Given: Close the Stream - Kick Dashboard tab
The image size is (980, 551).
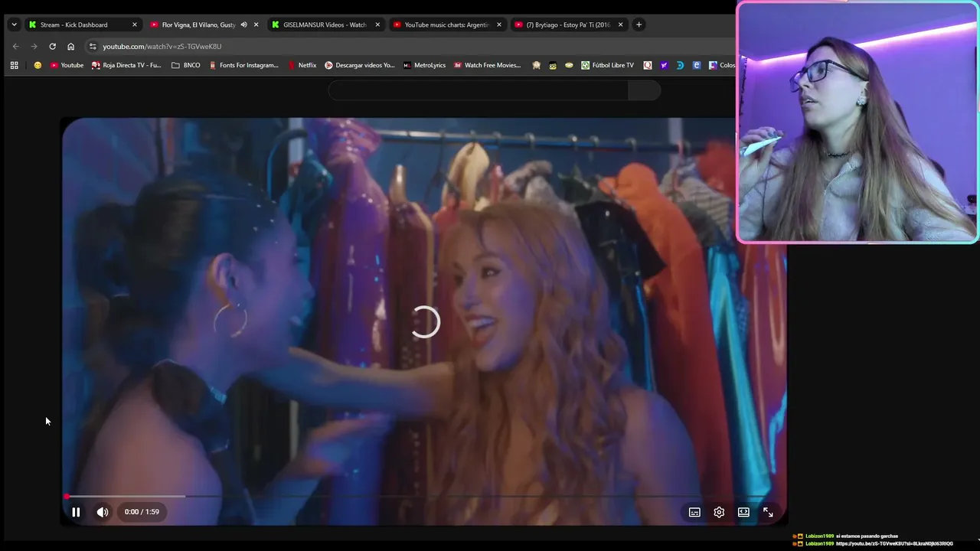Looking at the screenshot, I should 135,24.
